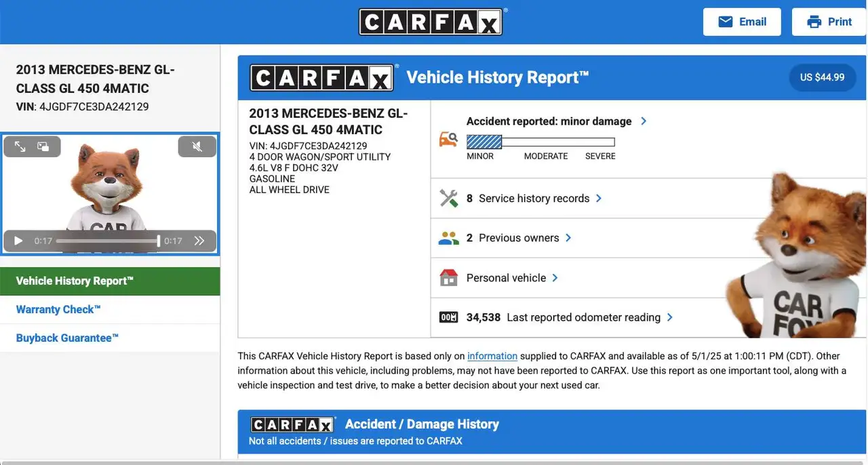Open 'Personal vehicle' link text
The width and height of the screenshot is (868, 465).
click(506, 278)
